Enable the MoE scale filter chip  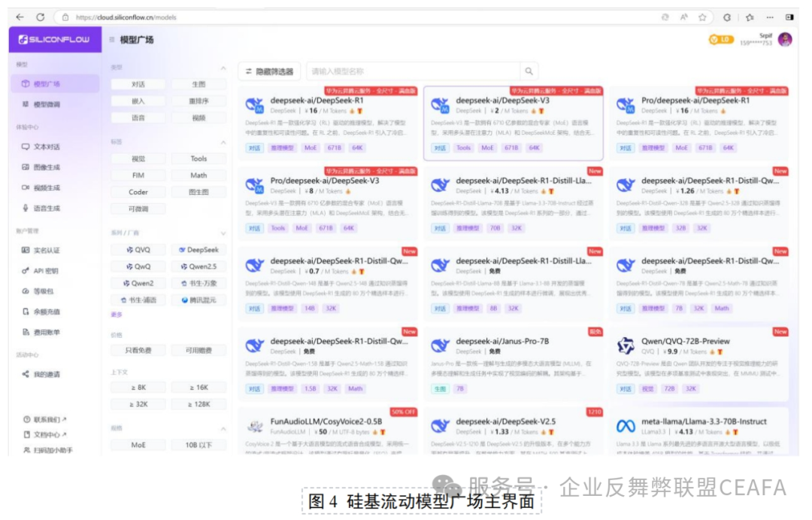click(138, 444)
